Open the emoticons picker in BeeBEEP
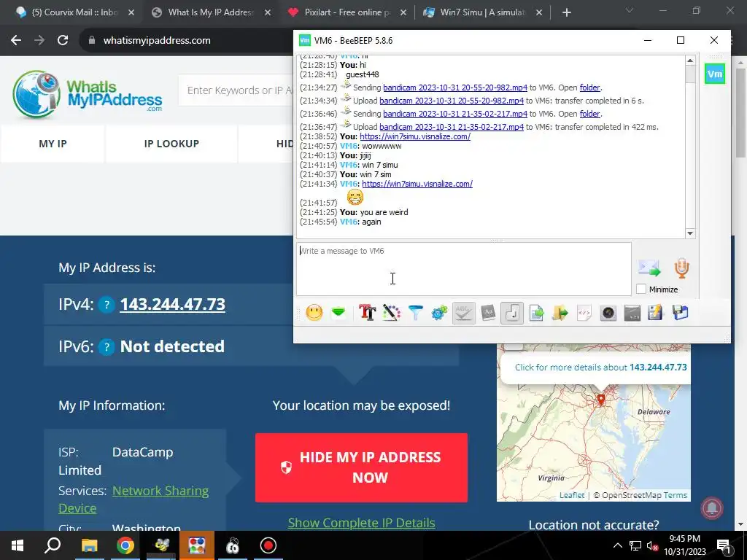Image resolution: width=747 pixels, height=560 pixels. pos(314,313)
